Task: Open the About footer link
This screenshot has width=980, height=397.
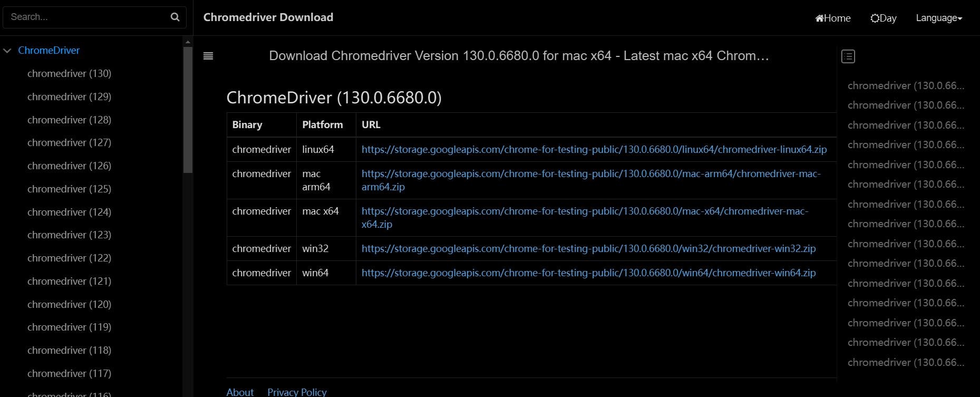Action: (x=240, y=392)
